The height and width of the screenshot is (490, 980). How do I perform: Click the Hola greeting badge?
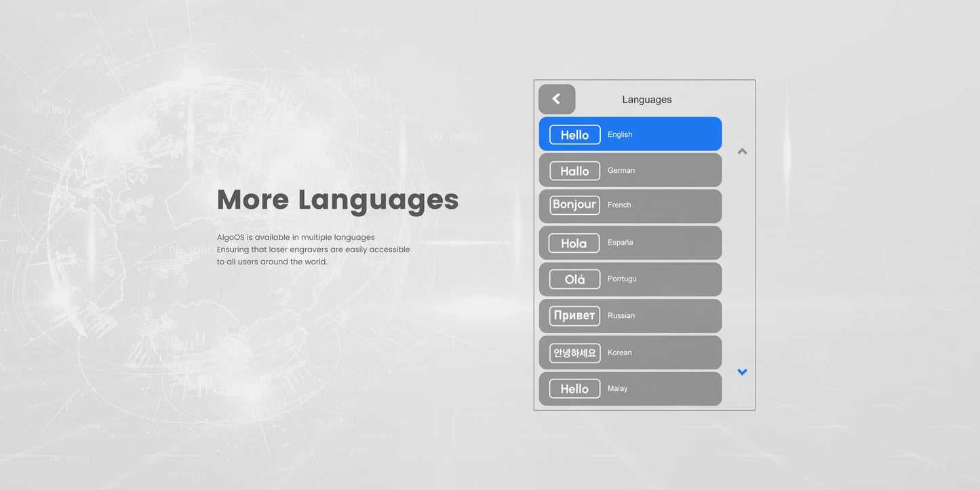pos(574,243)
